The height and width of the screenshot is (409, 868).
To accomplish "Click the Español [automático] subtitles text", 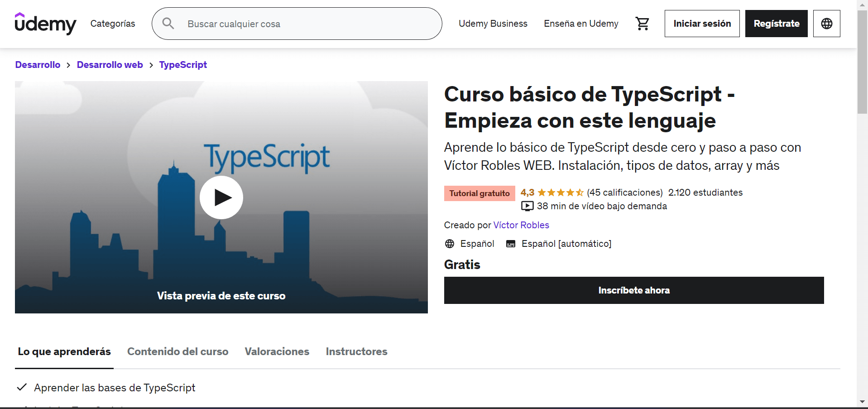I will tap(566, 244).
